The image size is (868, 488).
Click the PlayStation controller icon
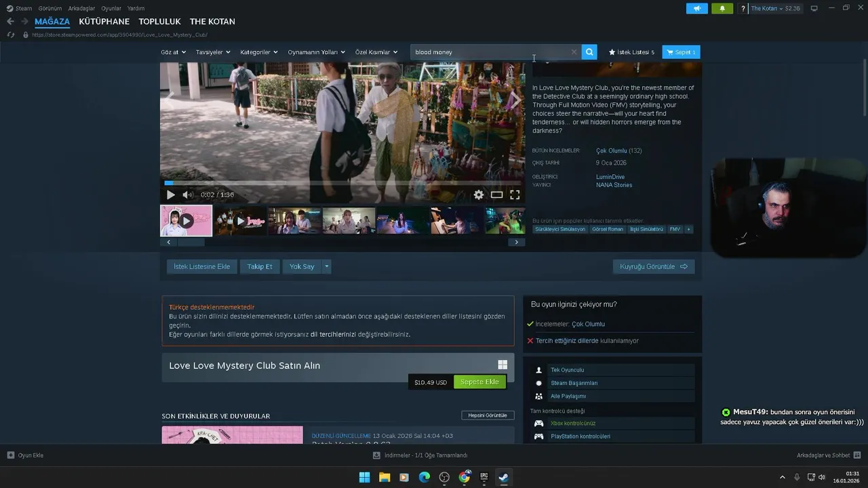pyautogui.click(x=538, y=436)
